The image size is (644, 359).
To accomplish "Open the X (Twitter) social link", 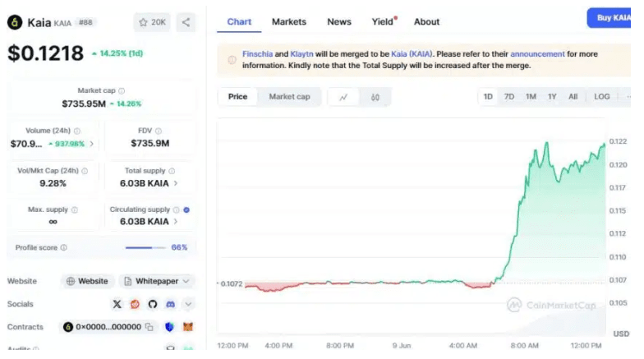I will [117, 304].
